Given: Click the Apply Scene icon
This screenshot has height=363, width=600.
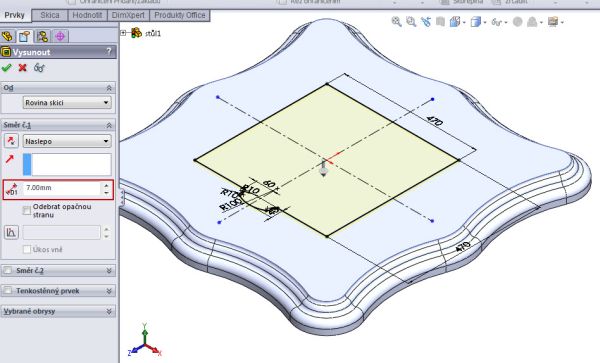Looking at the screenshot, I should 532,22.
